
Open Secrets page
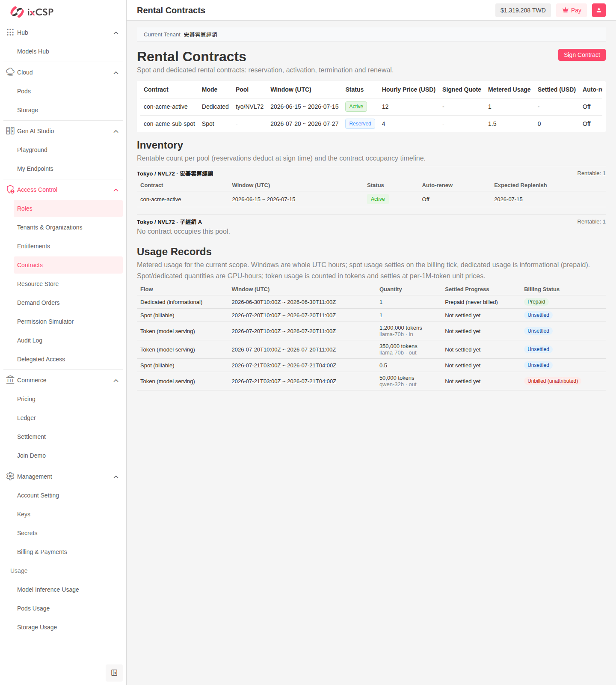[68, 533]
